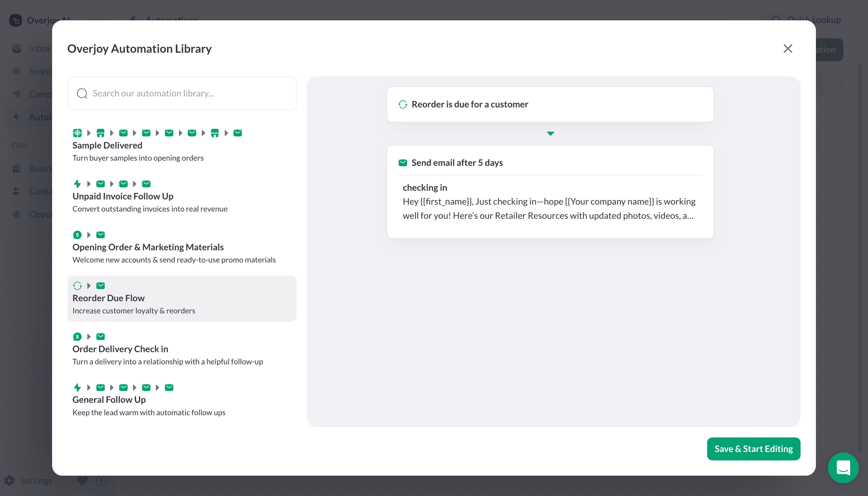
Task: Click the gift icon above Sample Delivered
Action: coord(77,133)
